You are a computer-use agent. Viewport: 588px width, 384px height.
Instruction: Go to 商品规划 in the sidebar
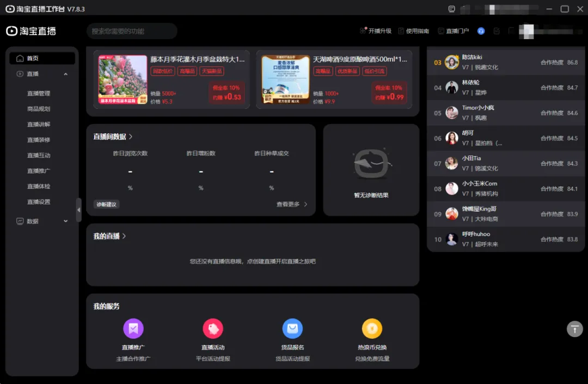click(x=39, y=109)
